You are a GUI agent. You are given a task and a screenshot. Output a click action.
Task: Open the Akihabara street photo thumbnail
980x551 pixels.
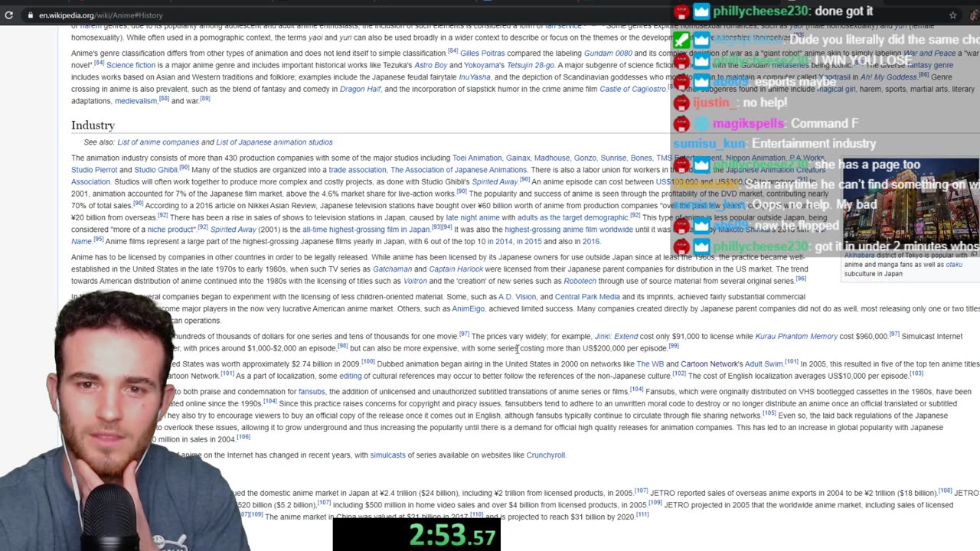click(x=910, y=204)
